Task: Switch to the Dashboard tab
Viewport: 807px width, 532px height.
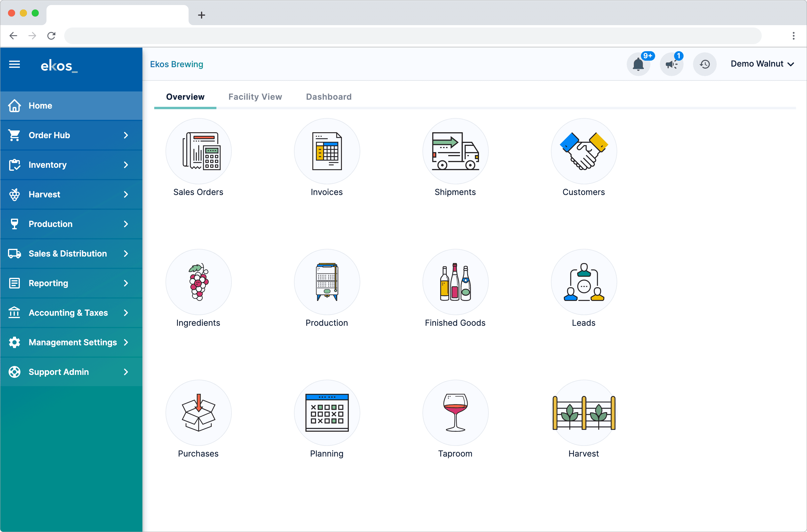Action: click(x=328, y=96)
